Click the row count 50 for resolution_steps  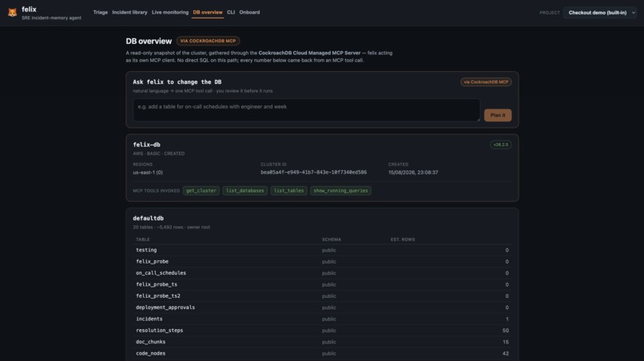click(x=505, y=331)
